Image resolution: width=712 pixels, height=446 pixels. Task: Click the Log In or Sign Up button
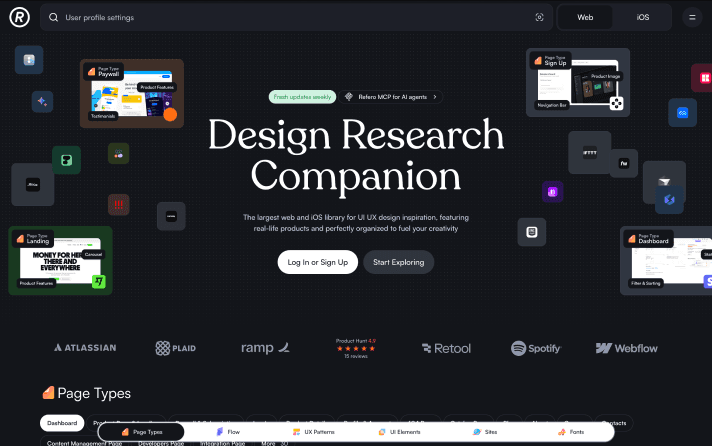318,262
